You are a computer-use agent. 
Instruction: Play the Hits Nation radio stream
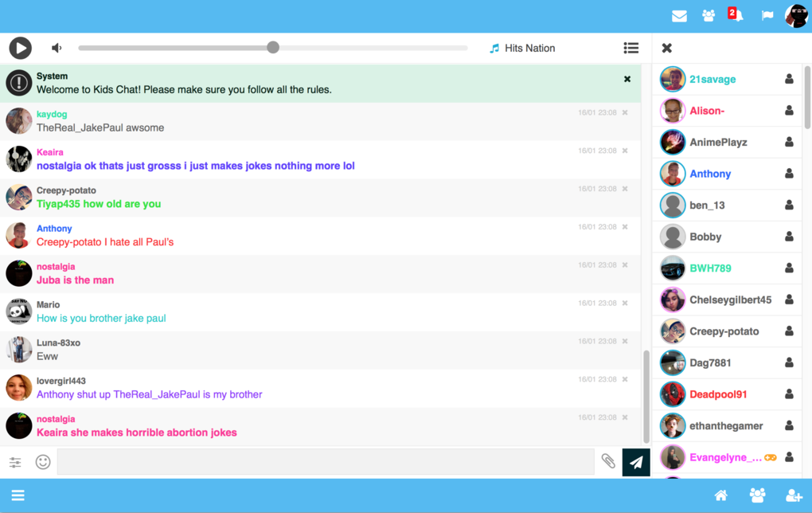(20, 48)
